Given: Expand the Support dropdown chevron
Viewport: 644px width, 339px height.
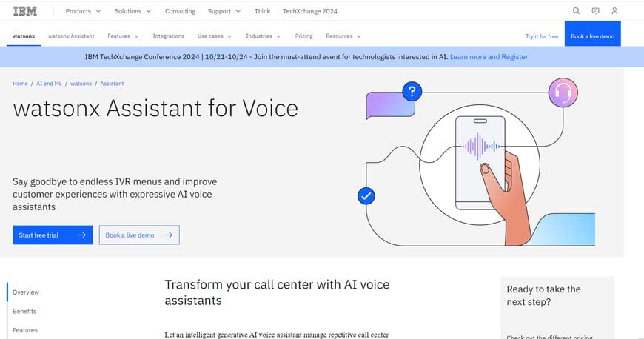Looking at the screenshot, I should point(238,11).
